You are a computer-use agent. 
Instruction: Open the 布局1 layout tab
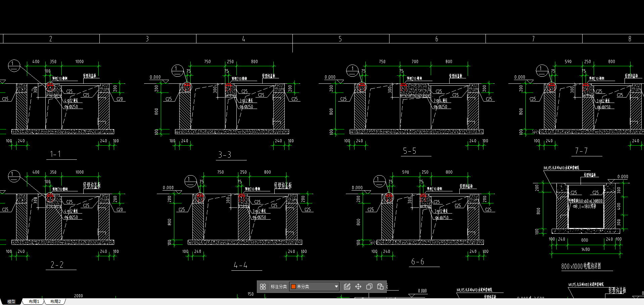click(34, 302)
